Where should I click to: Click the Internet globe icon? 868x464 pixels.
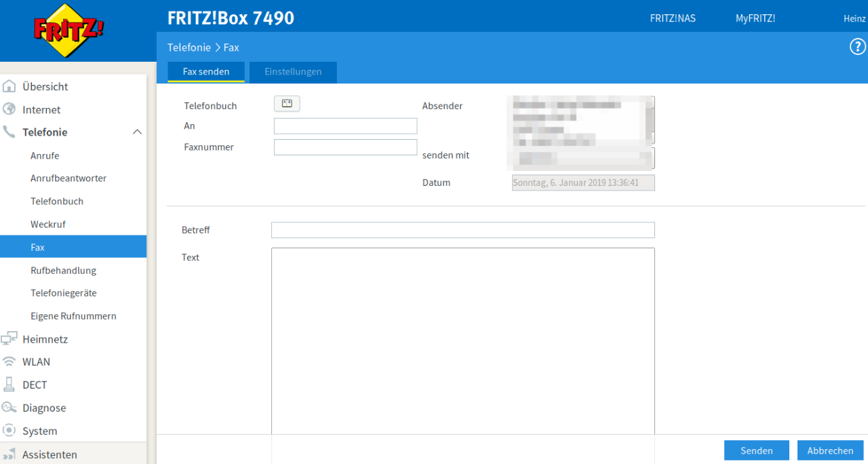[x=9, y=109]
